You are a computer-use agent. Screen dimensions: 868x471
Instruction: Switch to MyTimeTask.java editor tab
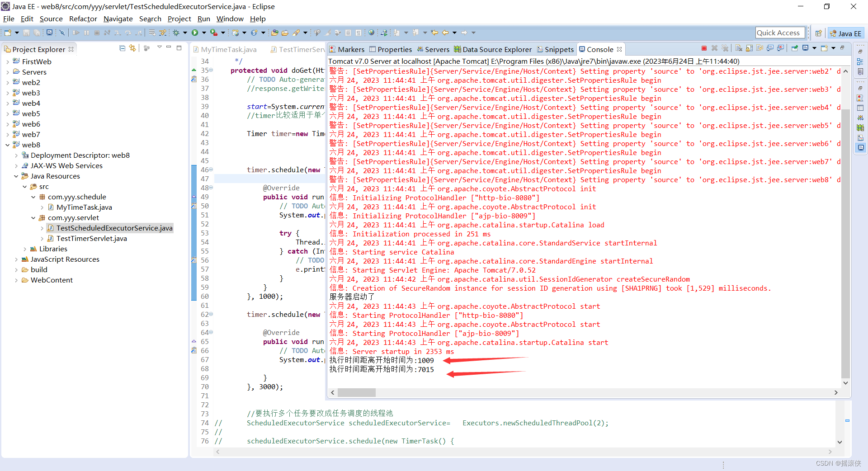tap(224, 49)
